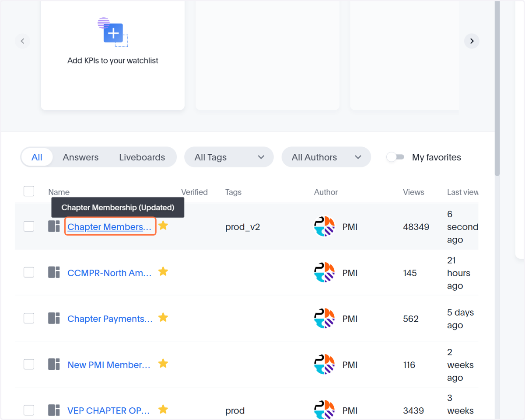Select all rows with header checkbox
525x420 pixels.
tap(29, 191)
